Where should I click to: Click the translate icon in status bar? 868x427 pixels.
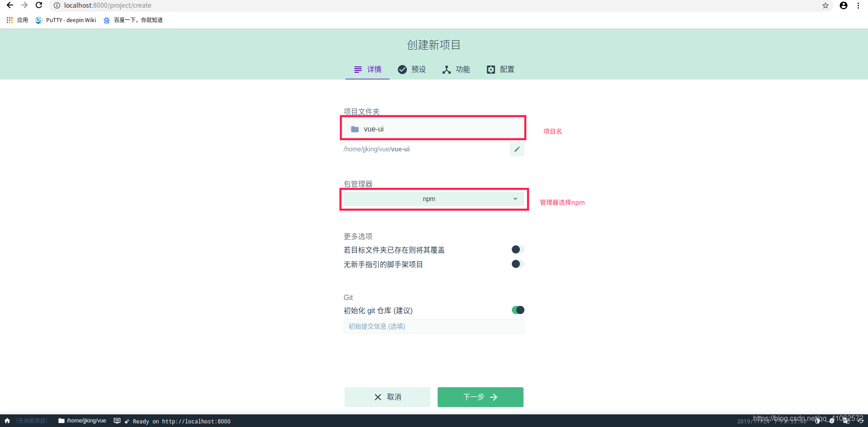(x=846, y=421)
